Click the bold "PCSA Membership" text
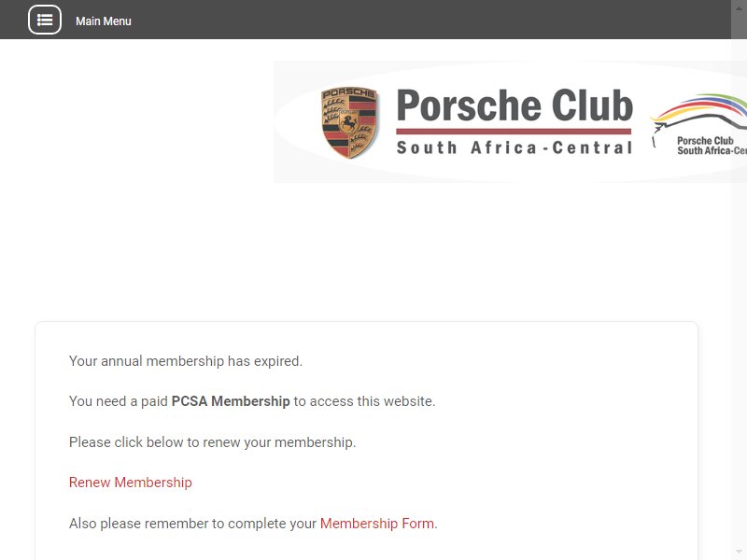The image size is (747, 560). [231, 401]
